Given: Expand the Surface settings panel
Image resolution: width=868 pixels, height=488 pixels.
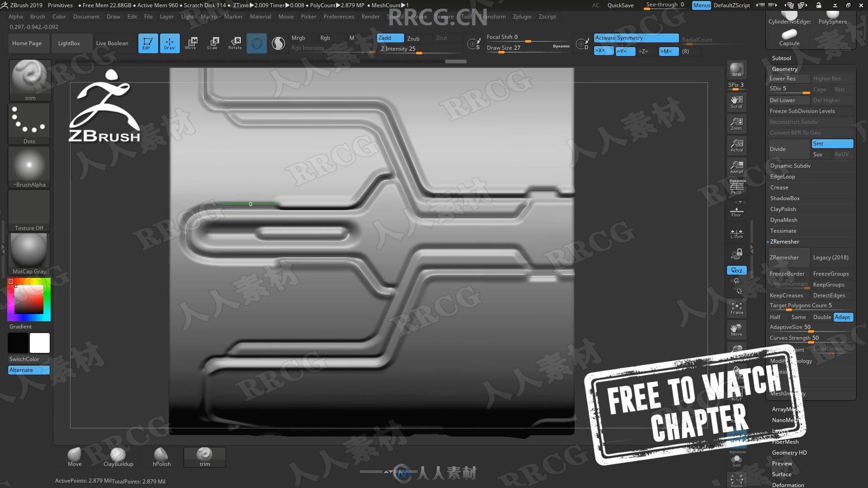Looking at the screenshot, I should tap(782, 474).
